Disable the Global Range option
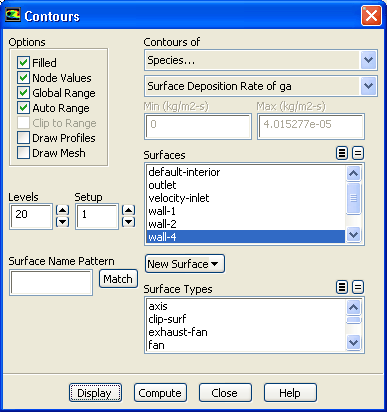 (x=23, y=93)
